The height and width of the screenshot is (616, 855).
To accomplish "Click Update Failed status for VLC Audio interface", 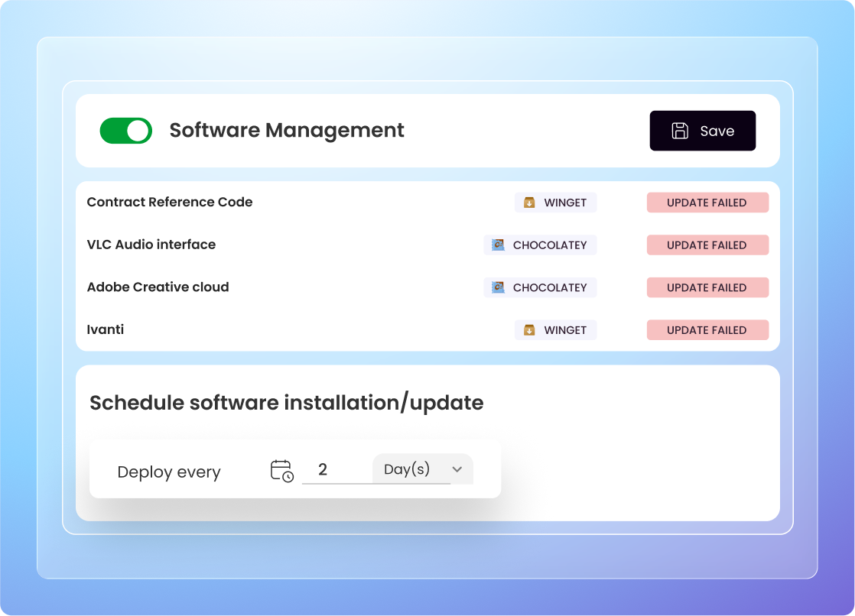I will (707, 245).
